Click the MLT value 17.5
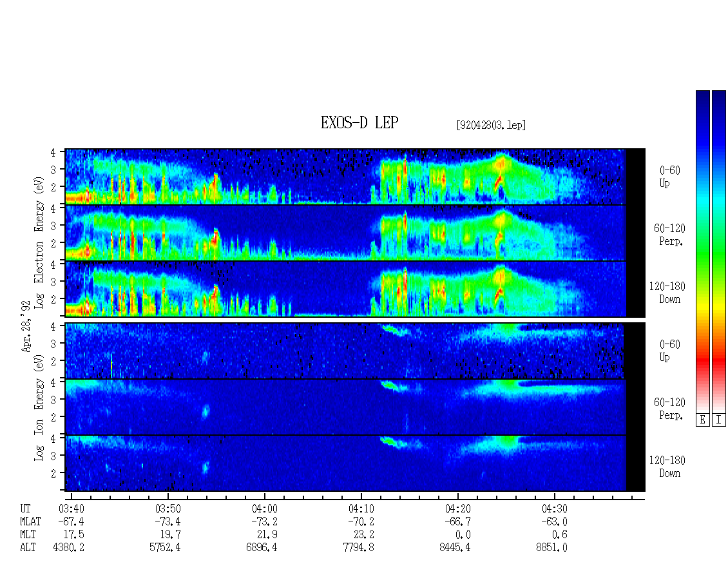 coord(74,535)
